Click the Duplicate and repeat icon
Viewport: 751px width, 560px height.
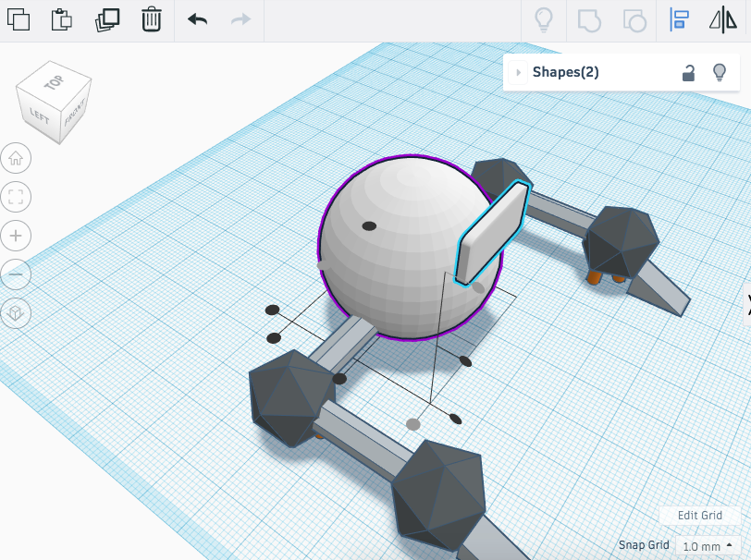(107, 19)
